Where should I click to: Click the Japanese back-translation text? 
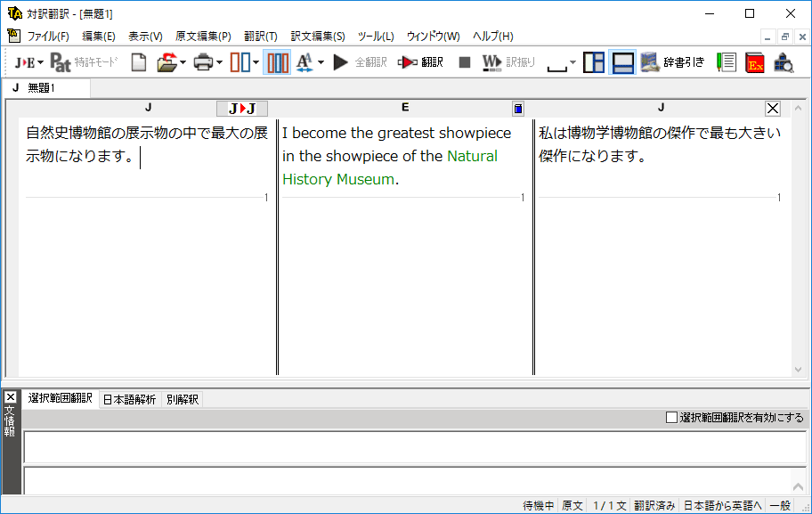pos(659,144)
